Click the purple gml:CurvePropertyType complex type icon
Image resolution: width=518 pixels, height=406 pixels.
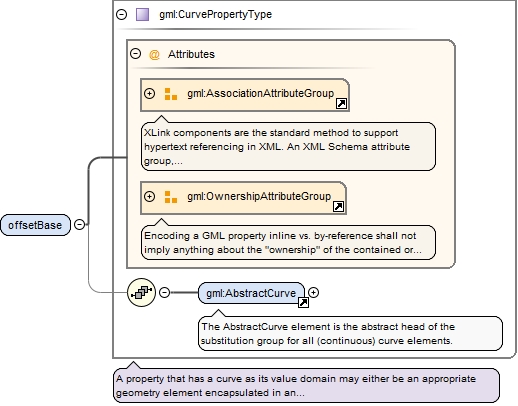pyautogui.click(x=142, y=15)
